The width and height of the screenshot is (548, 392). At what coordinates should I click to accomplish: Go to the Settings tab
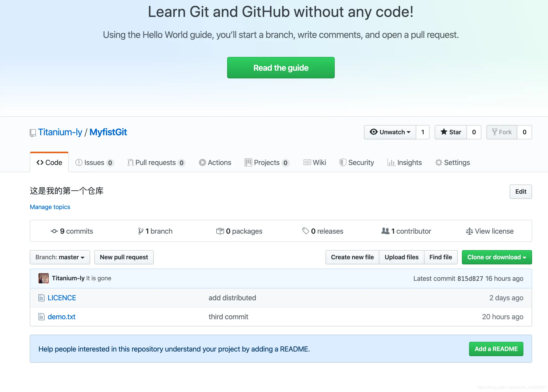tap(452, 163)
